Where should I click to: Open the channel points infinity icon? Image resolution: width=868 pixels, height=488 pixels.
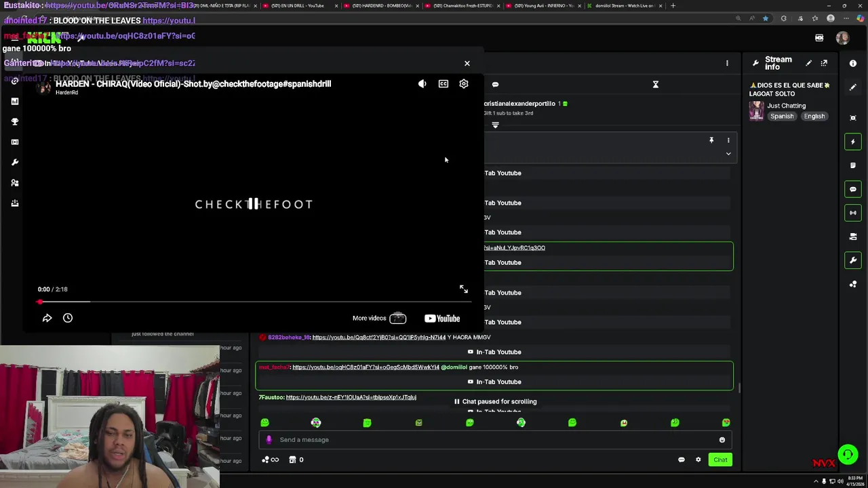[x=271, y=460]
